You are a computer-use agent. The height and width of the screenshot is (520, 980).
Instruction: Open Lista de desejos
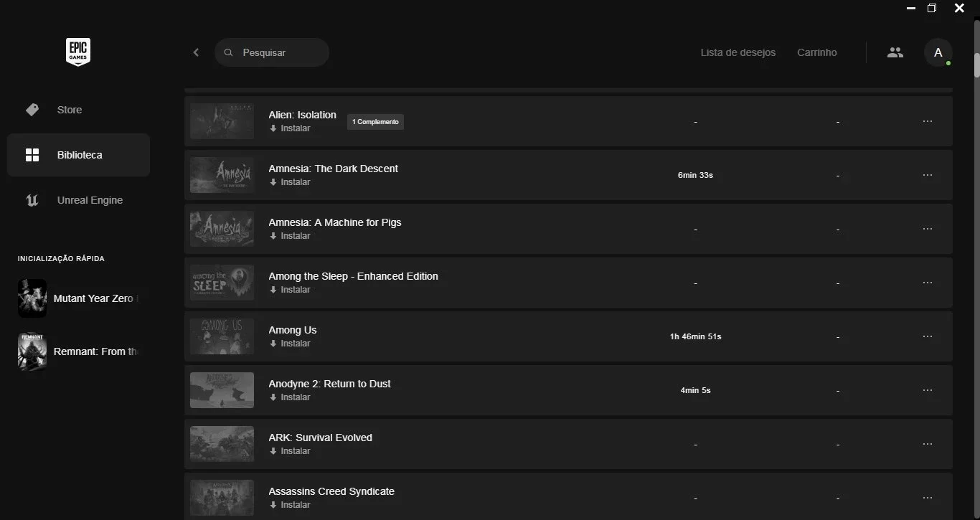pos(738,52)
